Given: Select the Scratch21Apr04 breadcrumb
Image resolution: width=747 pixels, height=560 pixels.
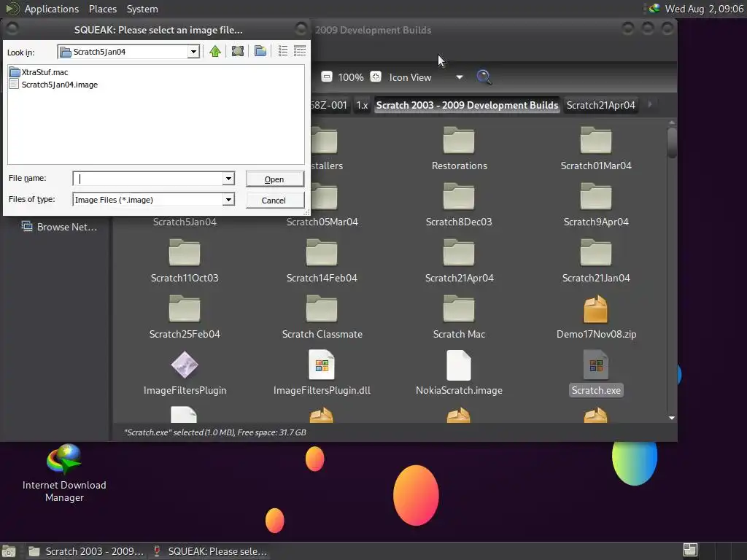Looking at the screenshot, I should (601, 105).
